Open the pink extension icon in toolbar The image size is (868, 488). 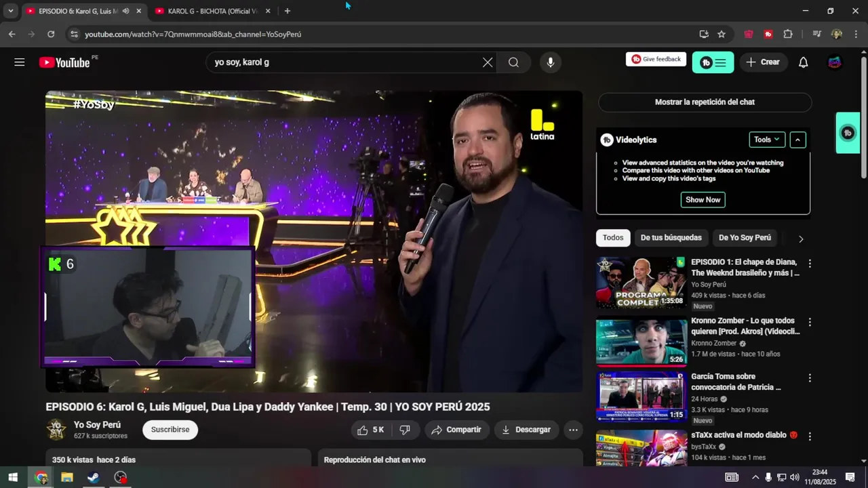tap(749, 34)
